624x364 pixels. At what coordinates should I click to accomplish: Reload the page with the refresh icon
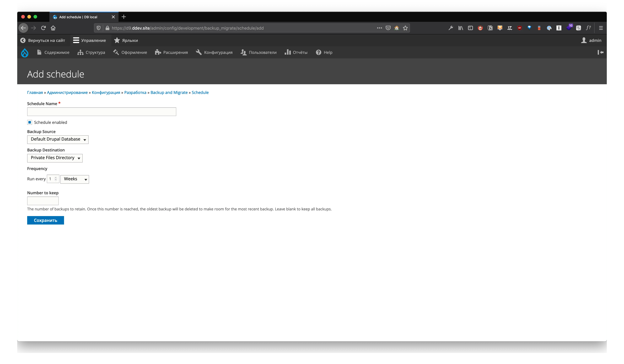pyautogui.click(x=43, y=28)
